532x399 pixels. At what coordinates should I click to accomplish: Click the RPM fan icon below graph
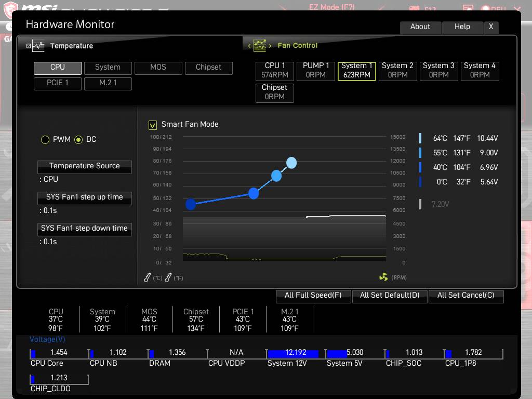383,277
